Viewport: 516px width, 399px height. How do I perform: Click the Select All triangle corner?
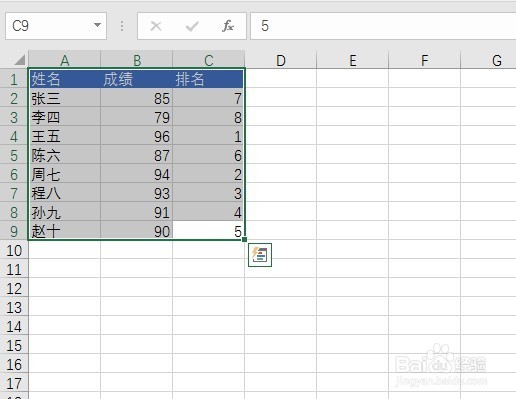point(20,60)
